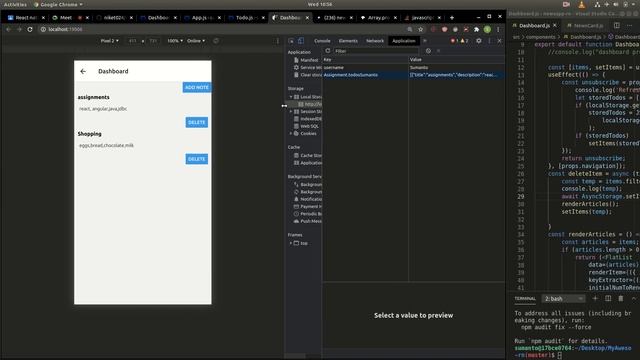
Task: Select Push Messaging in sidebar
Action: point(308,221)
